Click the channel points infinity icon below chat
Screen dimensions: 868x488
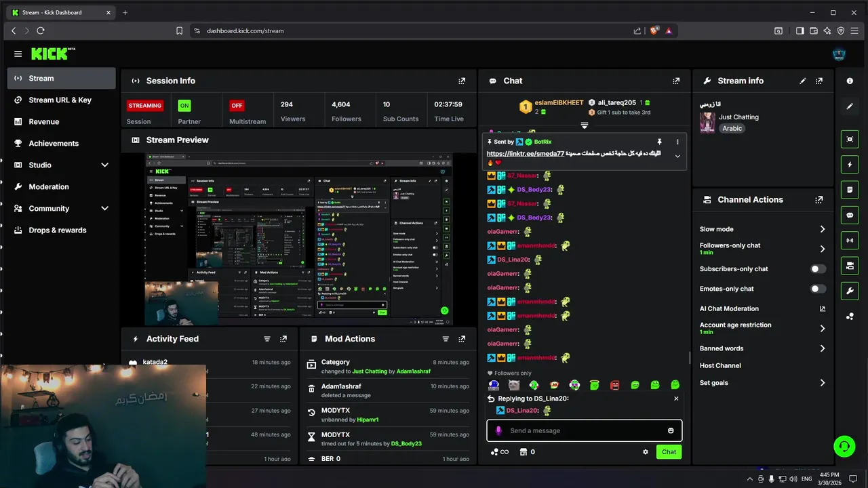tap(499, 452)
